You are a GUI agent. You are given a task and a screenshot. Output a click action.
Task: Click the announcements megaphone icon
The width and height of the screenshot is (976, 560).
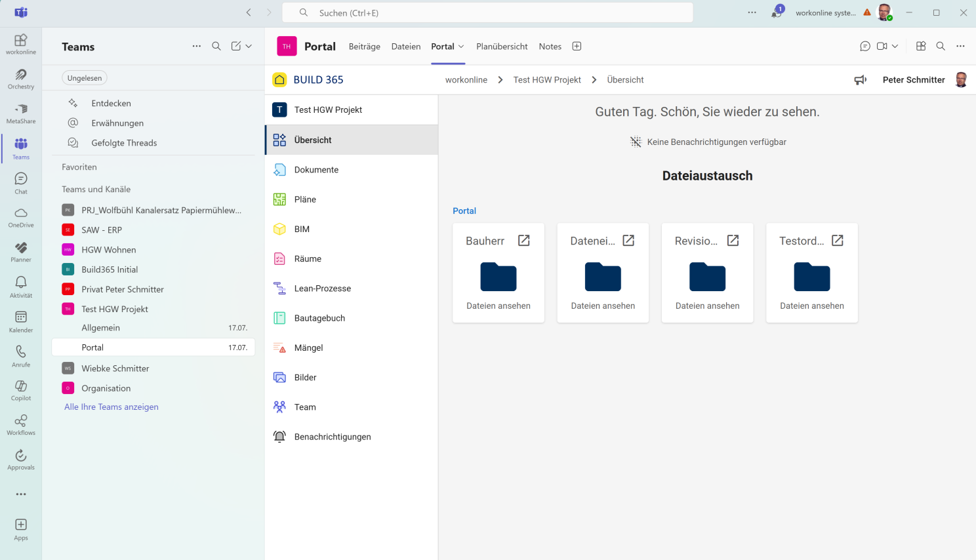860,80
